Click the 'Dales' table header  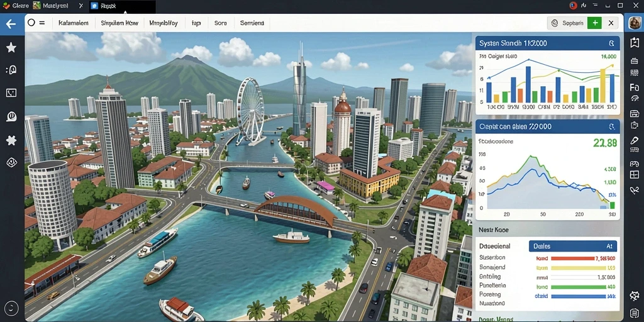541,246
